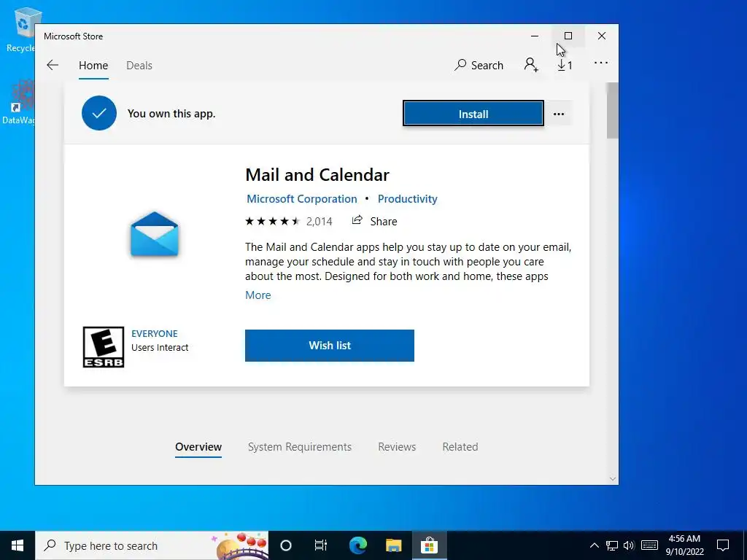Add the app to Wish list

pyautogui.click(x=330, y=345)
